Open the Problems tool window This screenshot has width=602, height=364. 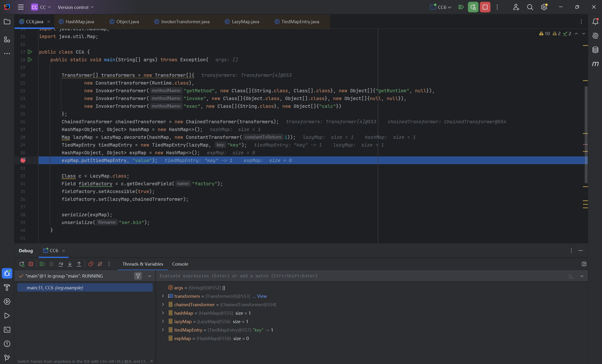tap(7, 344)
